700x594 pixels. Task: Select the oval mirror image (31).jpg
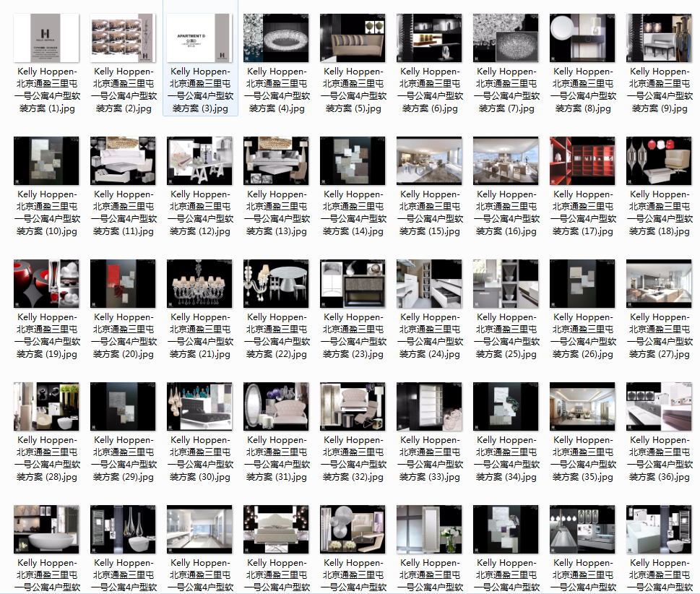[276, 406]
